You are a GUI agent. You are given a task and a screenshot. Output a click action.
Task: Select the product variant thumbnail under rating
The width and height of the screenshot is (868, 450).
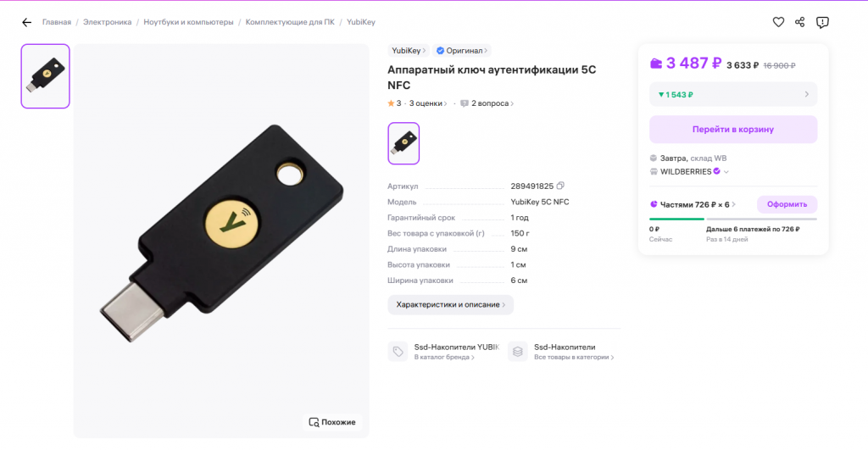coord(403,143)
